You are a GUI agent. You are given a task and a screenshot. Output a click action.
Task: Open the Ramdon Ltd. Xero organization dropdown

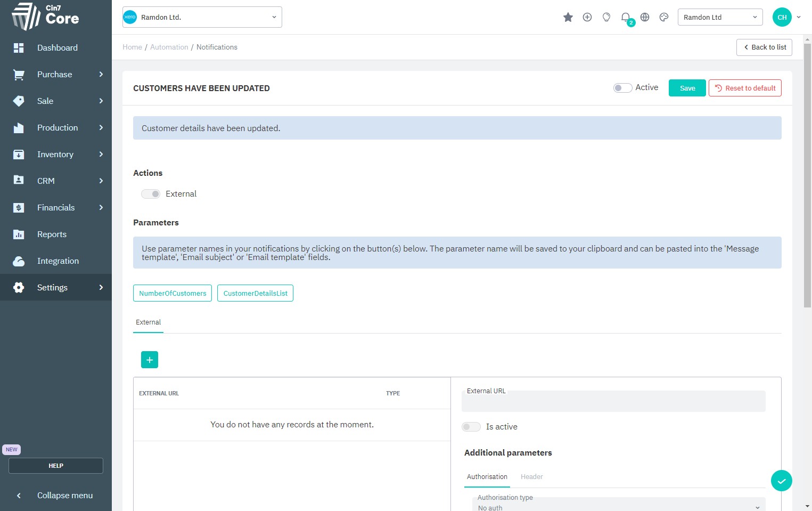202,17
